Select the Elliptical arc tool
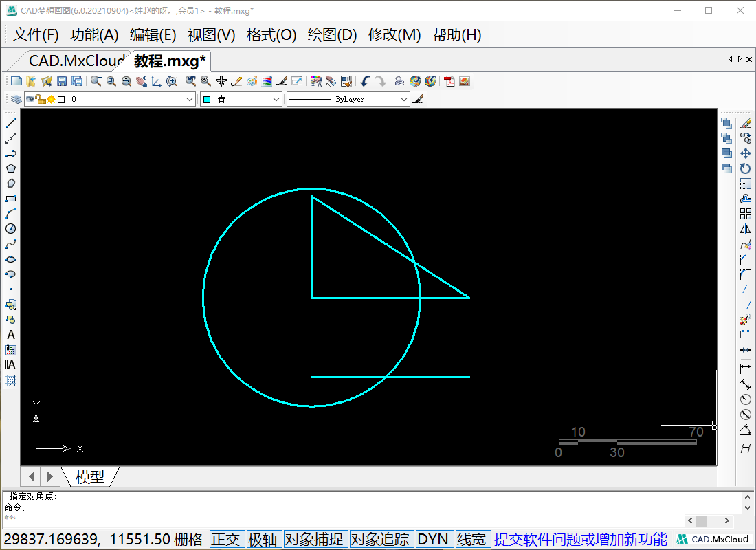 click(10, 274)
